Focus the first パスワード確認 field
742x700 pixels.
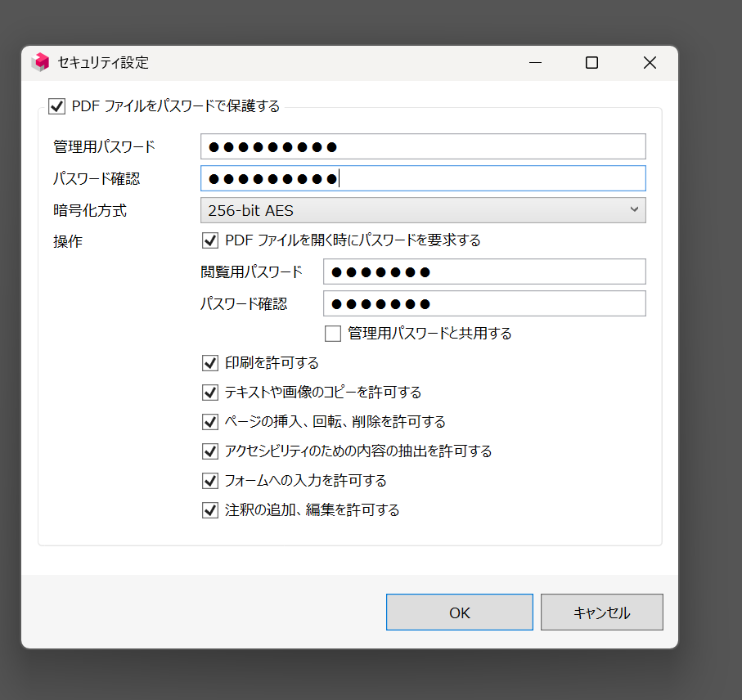(422, 178)
